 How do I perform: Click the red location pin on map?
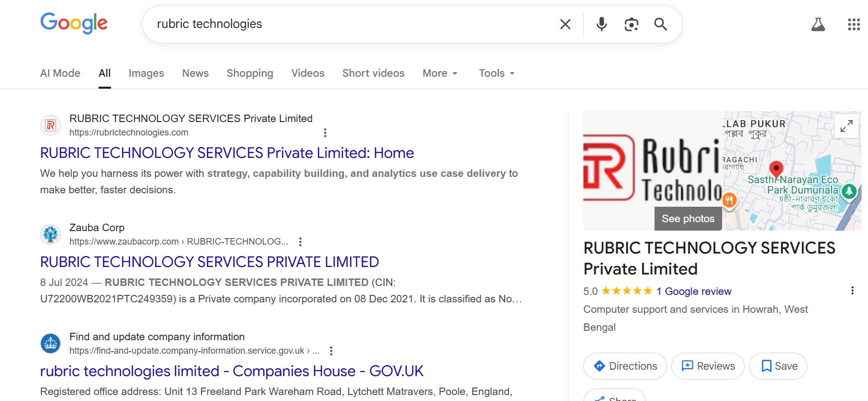tap(776, 169)
